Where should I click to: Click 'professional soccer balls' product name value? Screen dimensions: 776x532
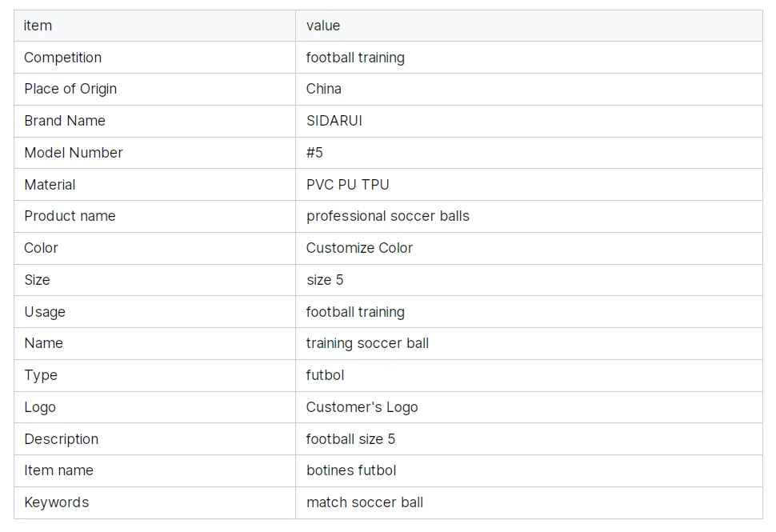click(x=387, y=216)
